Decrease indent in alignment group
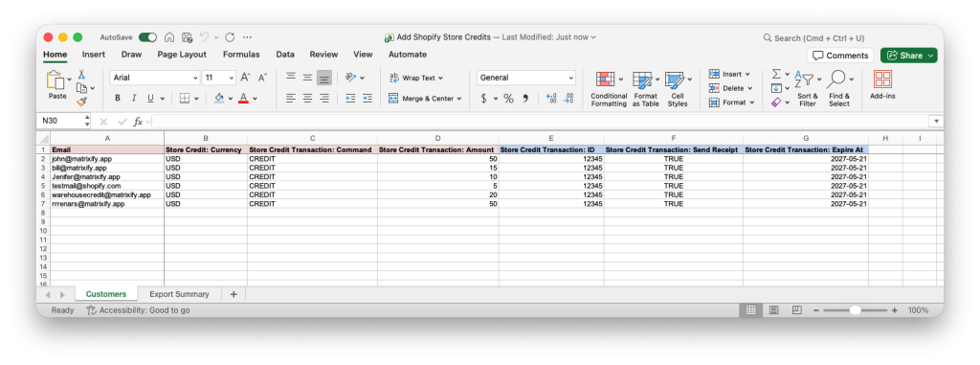This screenshot has width=980, height=365. click(x=350, y=99)
